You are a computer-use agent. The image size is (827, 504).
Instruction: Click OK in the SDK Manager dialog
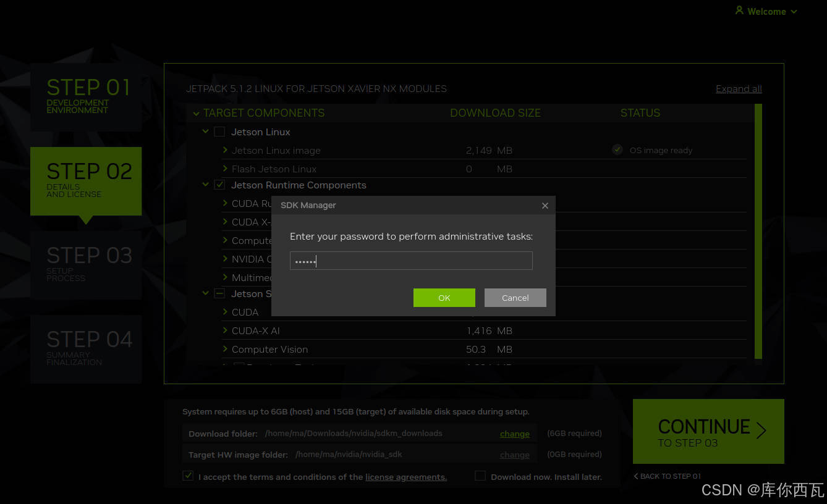coord(444,298)
